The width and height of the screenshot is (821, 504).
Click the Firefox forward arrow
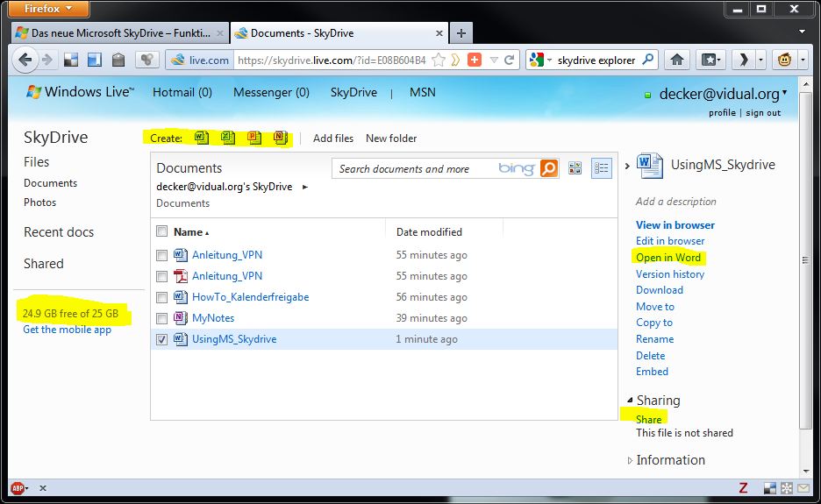point(47,60)
